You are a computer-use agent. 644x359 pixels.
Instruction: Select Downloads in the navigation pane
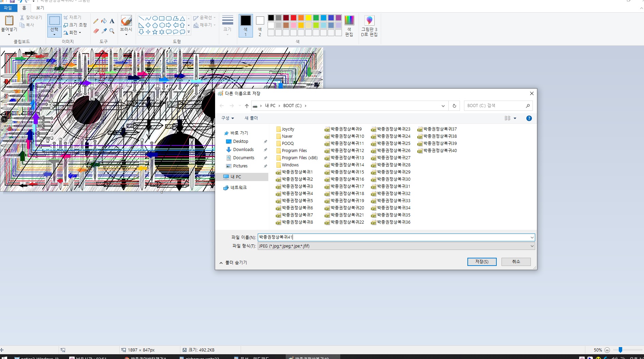[243, 150]
